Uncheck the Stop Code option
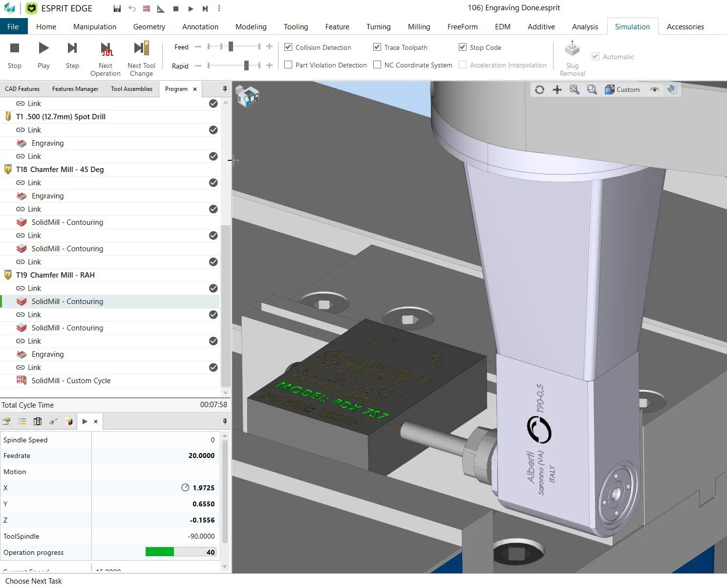 [463, 47]
